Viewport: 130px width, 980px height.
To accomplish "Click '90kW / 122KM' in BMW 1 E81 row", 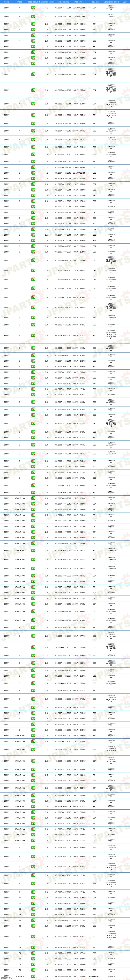I will (x=79, y=8).
